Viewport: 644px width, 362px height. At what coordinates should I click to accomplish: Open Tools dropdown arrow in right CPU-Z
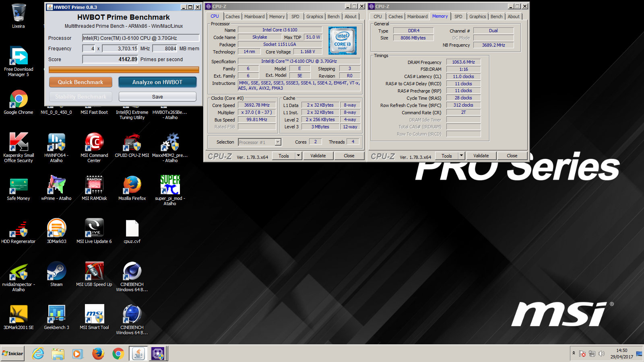point(461,156)
